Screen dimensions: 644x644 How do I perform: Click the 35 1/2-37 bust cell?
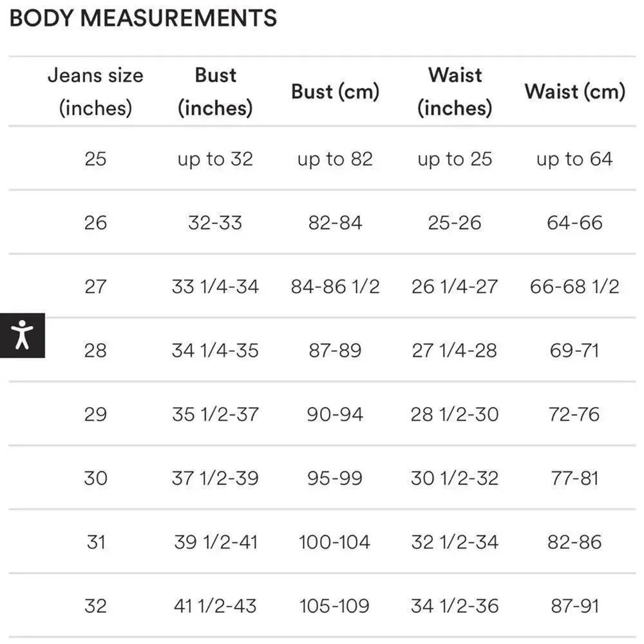tap(215, 414)
